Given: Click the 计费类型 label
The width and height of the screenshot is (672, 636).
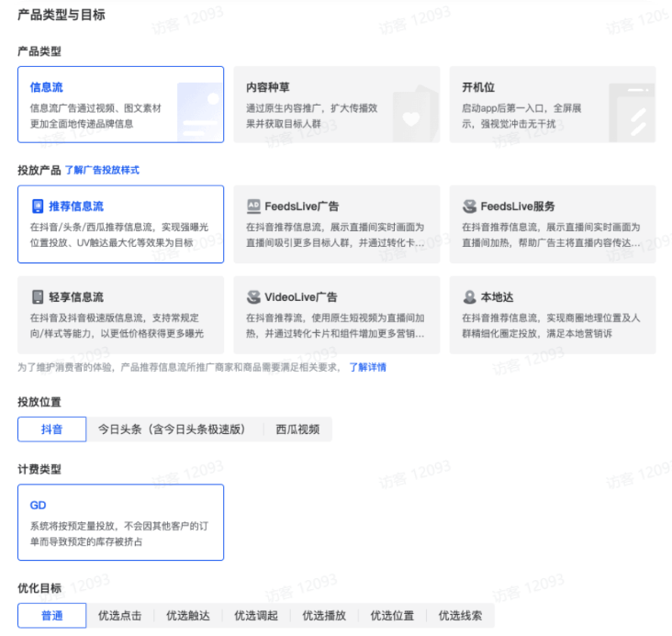Looking at the screenshot, I should pyautogui.click(x=39, y=469).
